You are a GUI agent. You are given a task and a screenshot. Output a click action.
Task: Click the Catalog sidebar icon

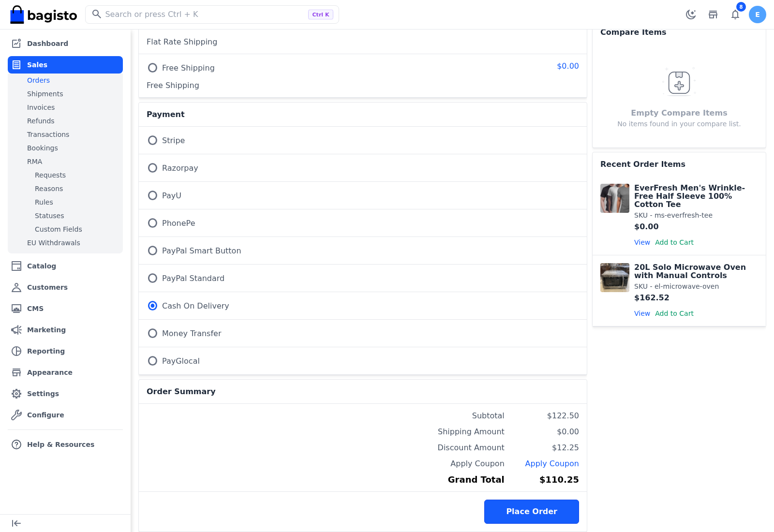pos(16,266)
